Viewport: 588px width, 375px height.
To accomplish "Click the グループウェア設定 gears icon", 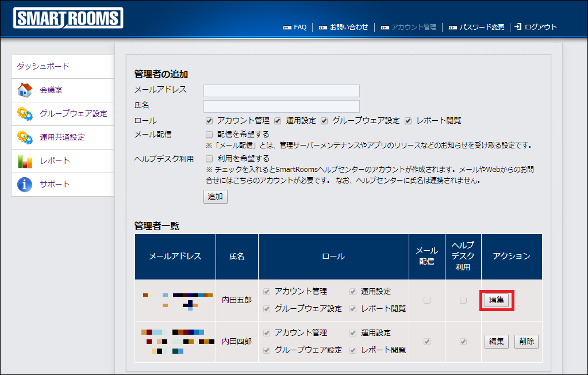I will (25, 113).
